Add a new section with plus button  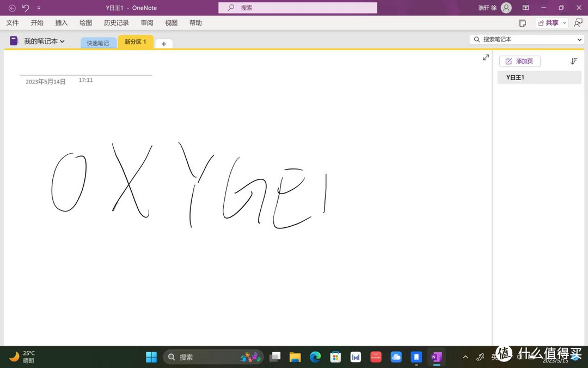(164, 44)
